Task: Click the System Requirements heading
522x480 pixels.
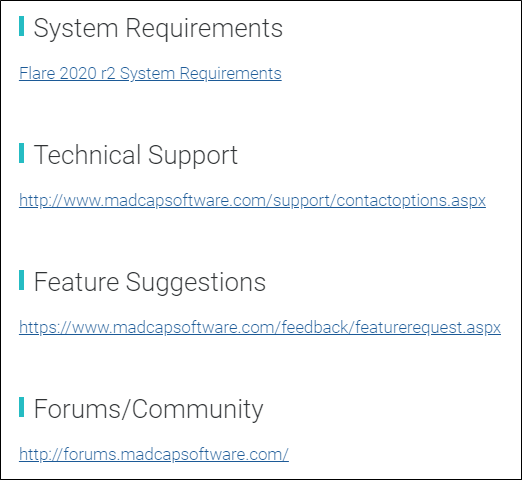Action: [158, 29]
